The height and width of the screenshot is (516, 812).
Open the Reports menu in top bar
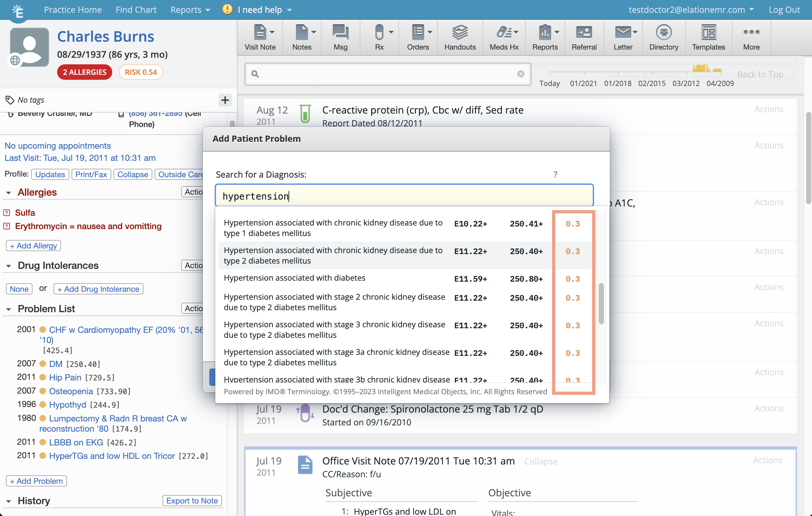click(x=190, y=10)
